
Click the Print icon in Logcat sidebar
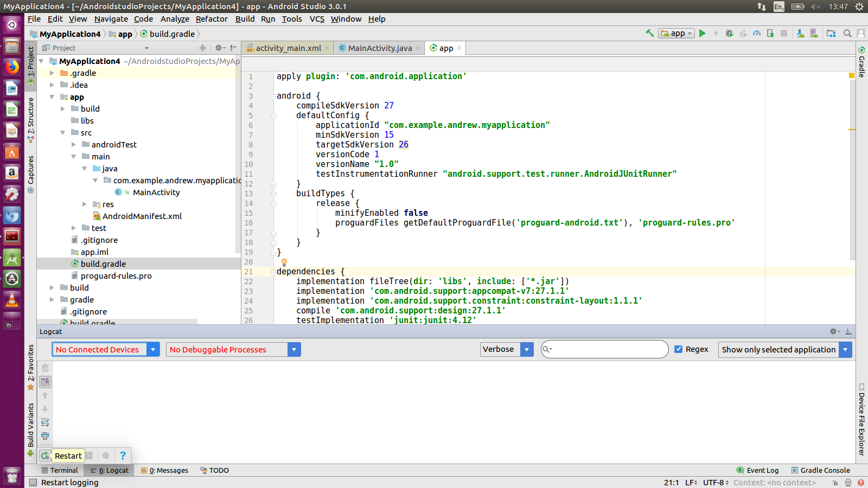45,436
